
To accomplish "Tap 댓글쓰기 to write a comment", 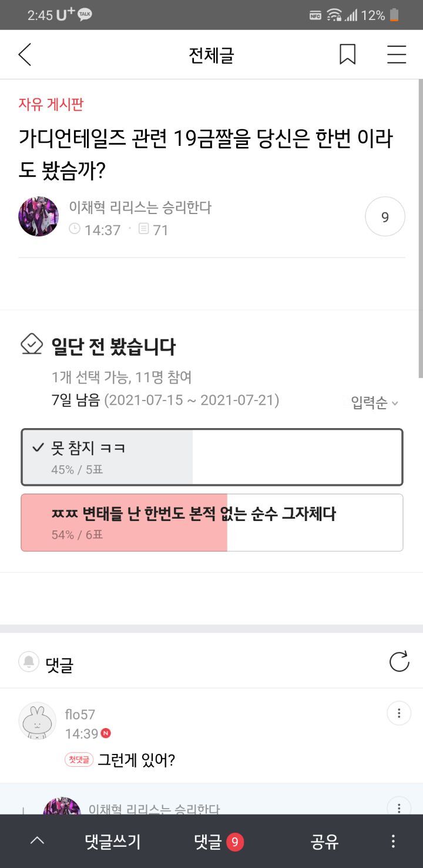I will 112,842.
